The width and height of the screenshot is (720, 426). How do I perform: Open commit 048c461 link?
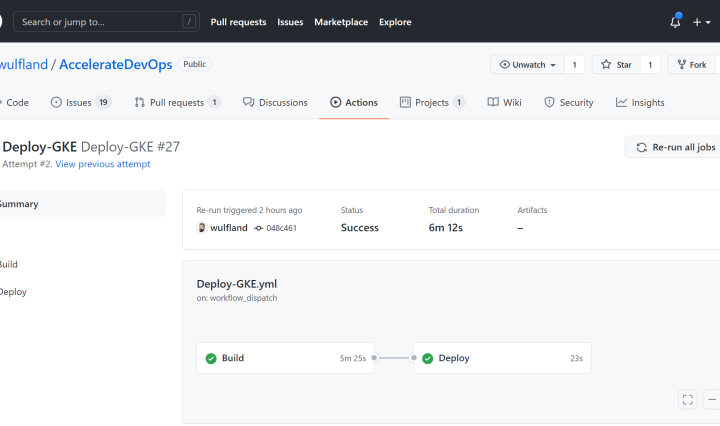click(280, 228)
